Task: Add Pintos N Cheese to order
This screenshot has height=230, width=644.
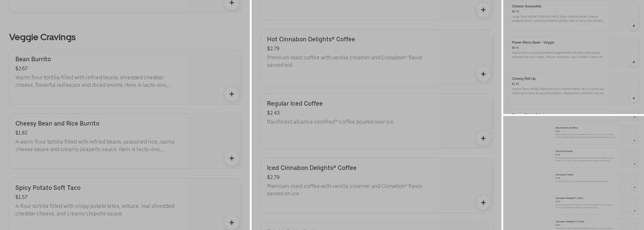Action: (x=634, y=164)
